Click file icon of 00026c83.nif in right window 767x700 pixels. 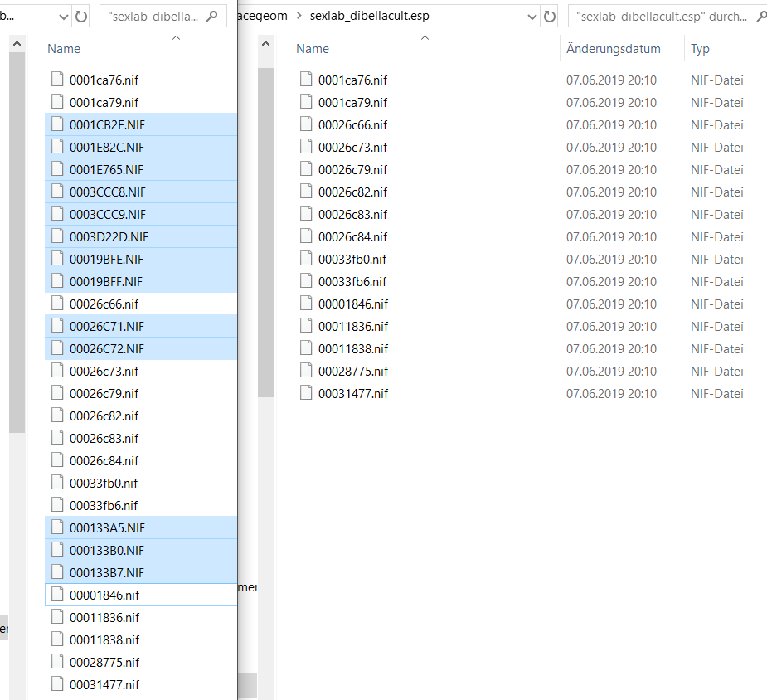pyautogui.click(x=306, y=214)
